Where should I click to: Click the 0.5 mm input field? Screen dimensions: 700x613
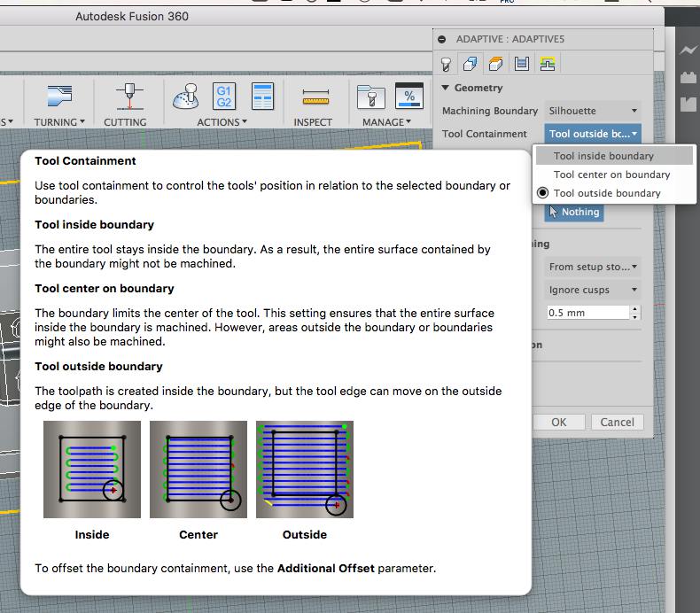pos(588,313)
